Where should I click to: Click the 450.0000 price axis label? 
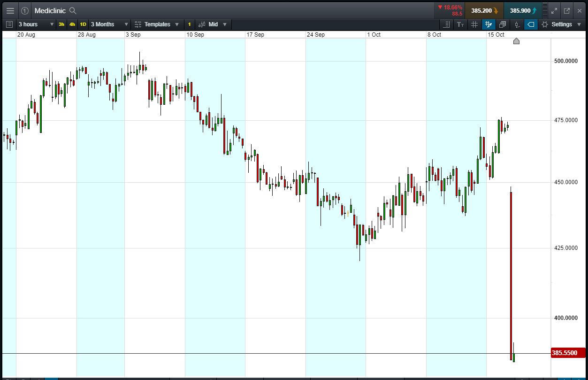pyautogui.click(x=566, y=182)
